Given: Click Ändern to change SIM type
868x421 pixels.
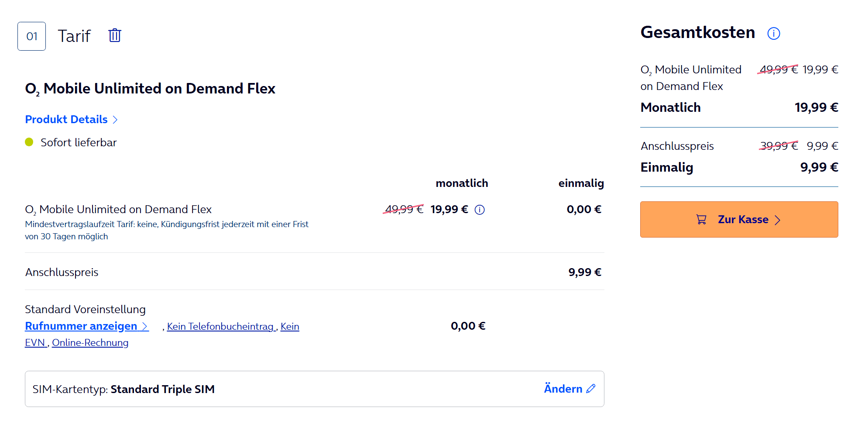Looking at the screenshot, I should tap(563, 389).
